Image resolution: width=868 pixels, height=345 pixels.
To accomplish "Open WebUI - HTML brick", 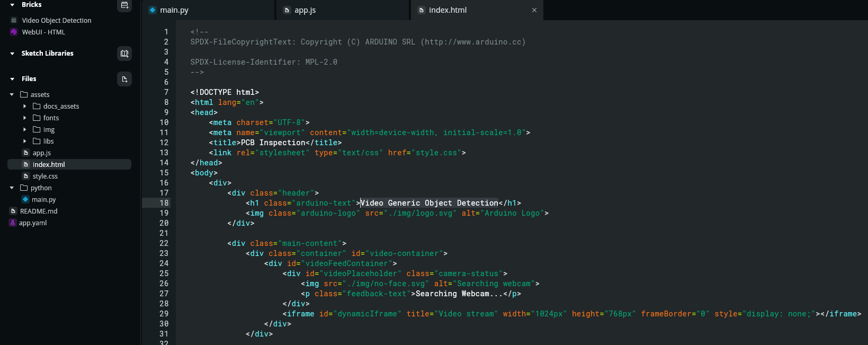I will (x=43, y=32).
